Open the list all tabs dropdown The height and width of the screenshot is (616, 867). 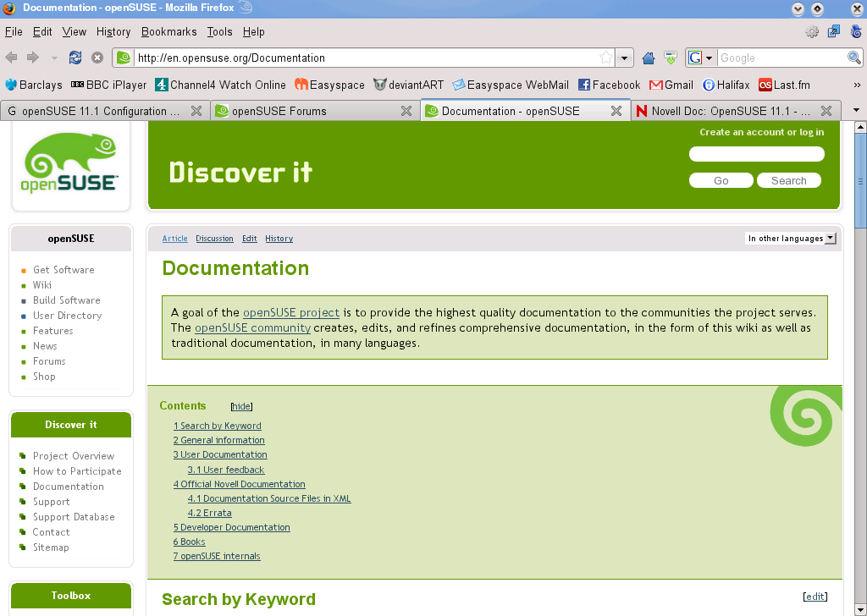point(856,111)
